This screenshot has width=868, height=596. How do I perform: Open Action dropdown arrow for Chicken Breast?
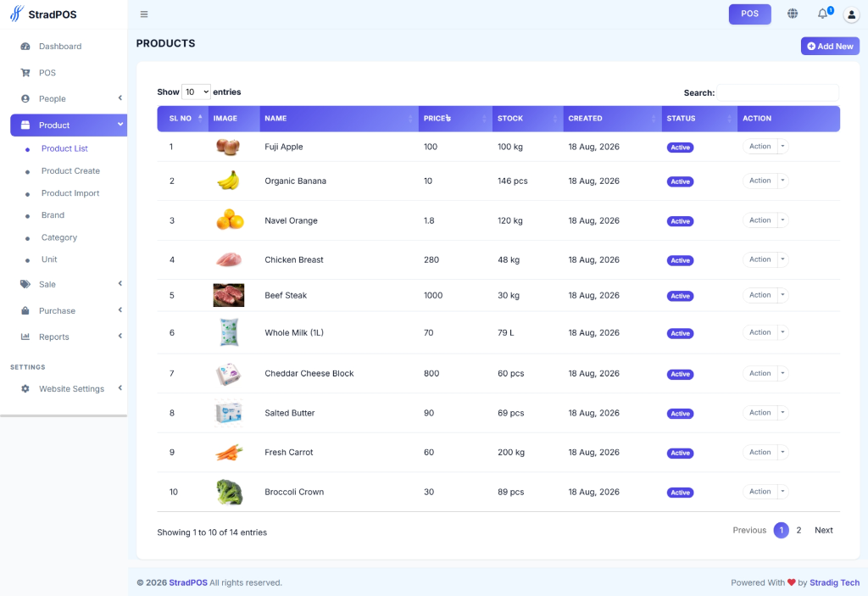782,259
